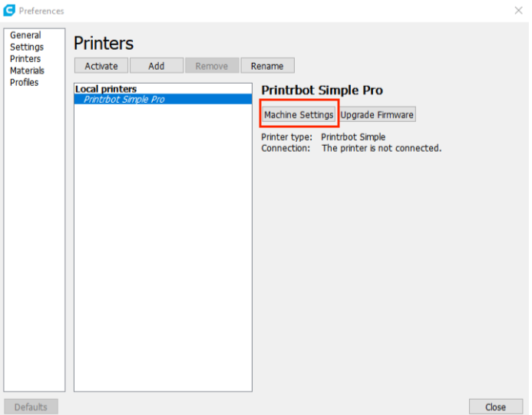Open the General preferences page
532x415 pixels.
click(x=25, y=35)
